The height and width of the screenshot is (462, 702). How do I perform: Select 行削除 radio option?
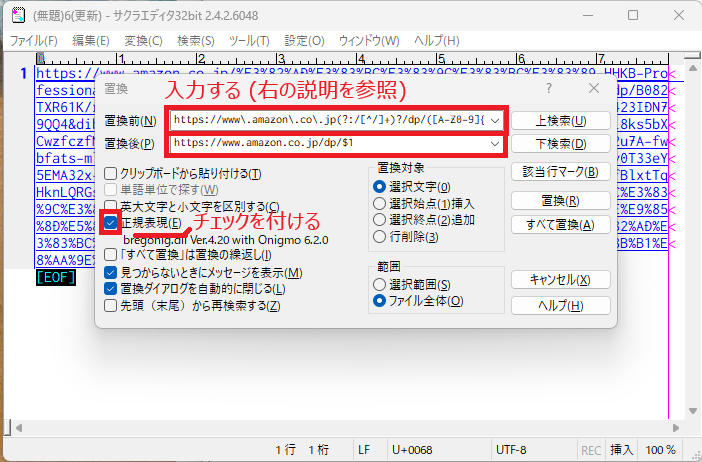pos(379,236)
